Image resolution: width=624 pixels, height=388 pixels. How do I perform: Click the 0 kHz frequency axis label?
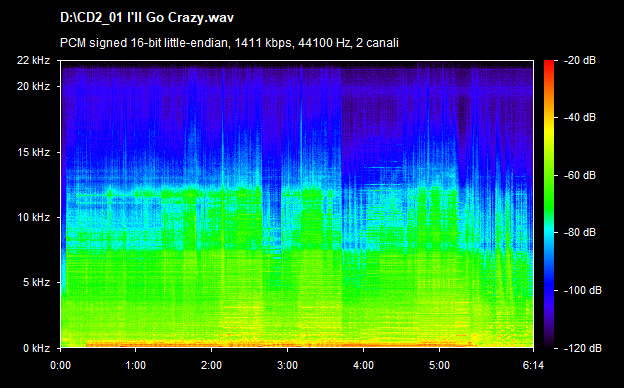[36, 348]
